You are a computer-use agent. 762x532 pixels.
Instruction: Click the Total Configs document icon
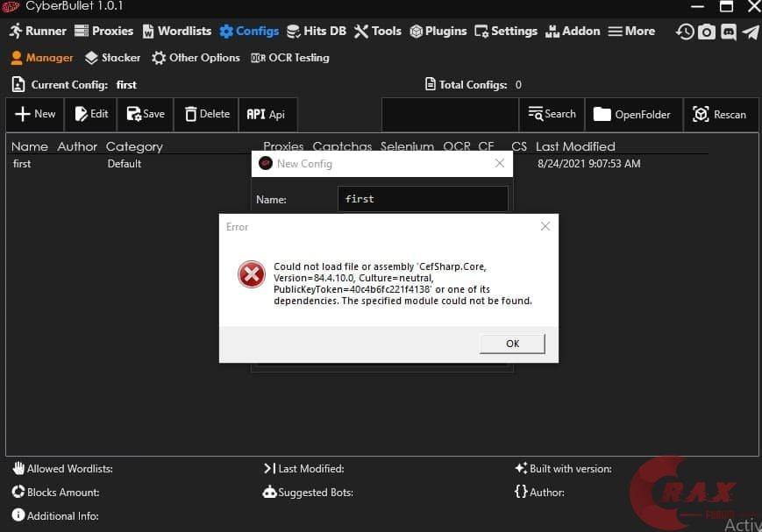coord(430,84)
